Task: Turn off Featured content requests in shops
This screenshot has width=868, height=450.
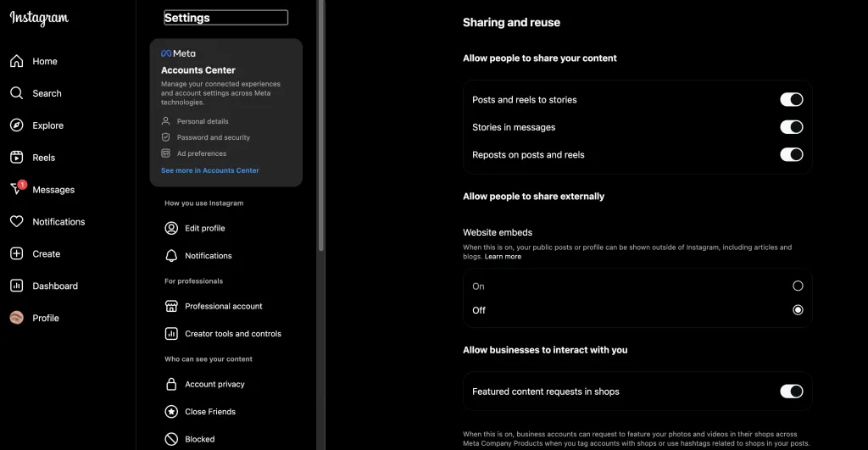Action: click(790, 392)
